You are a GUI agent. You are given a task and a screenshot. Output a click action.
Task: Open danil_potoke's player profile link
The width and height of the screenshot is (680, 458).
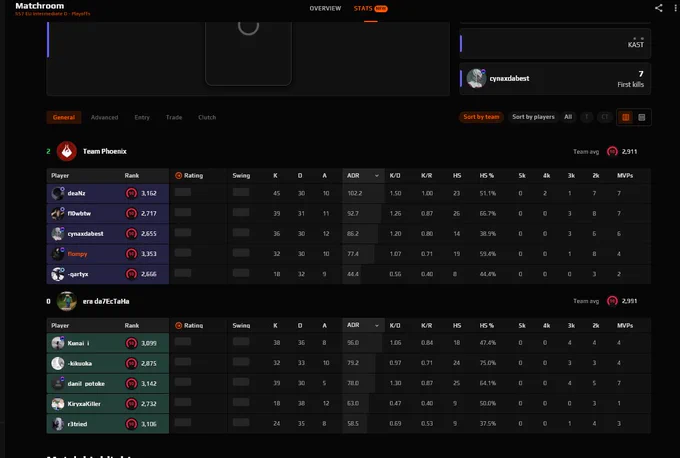pos(86,383)
